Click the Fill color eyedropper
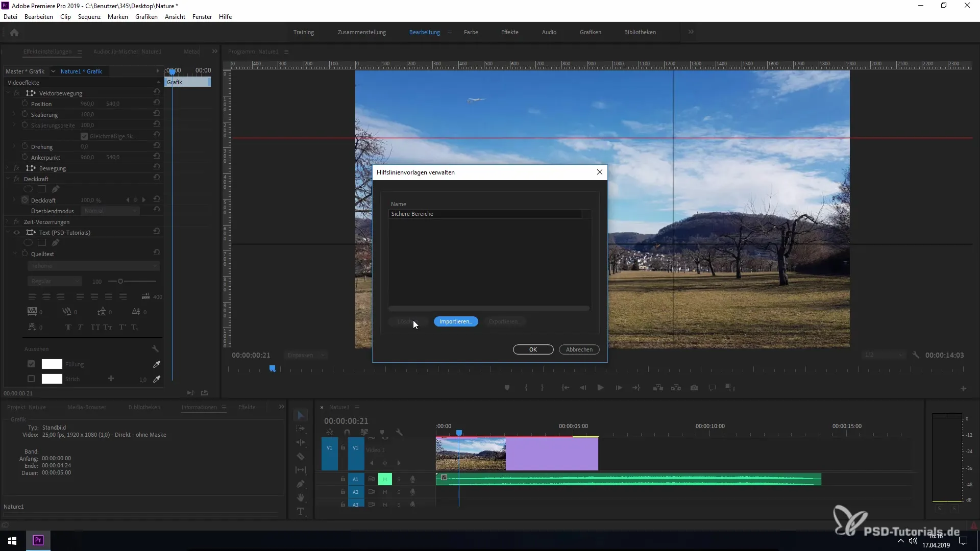This screenshot has width=980, height=551. pyautogui.click(x=157, y=364)
